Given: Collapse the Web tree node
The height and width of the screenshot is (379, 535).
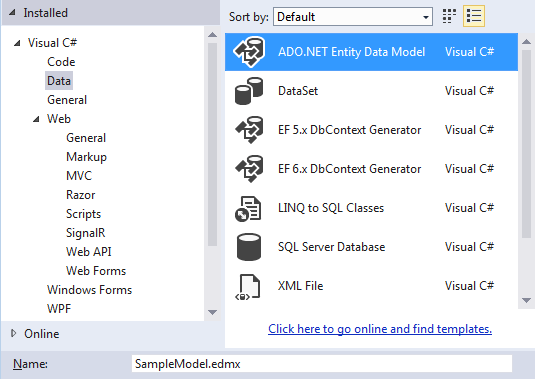Looking at the screenshot, I should coord(36,119).
